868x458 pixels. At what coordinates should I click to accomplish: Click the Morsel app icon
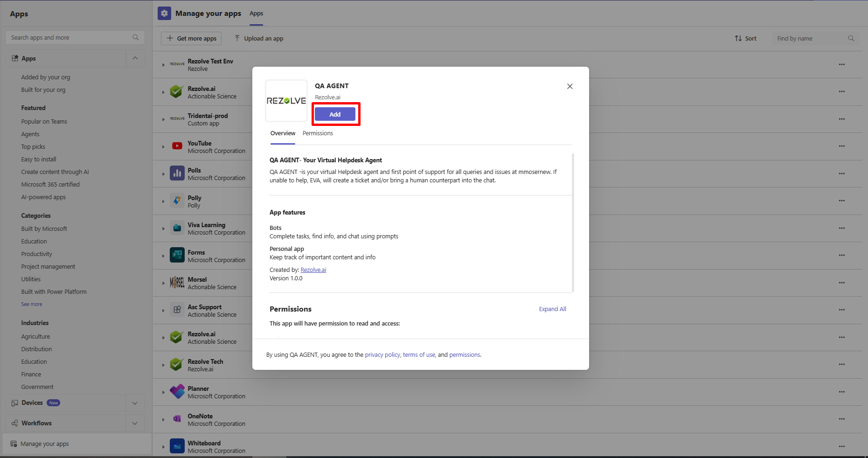pyautogui.click(x=177, y=283)
